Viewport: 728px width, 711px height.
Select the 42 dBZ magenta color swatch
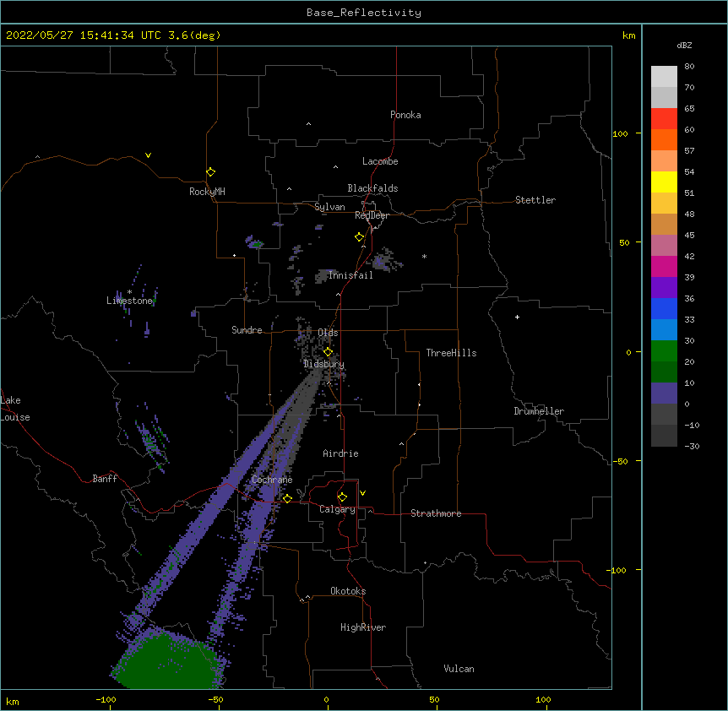(x=664, y=266)
